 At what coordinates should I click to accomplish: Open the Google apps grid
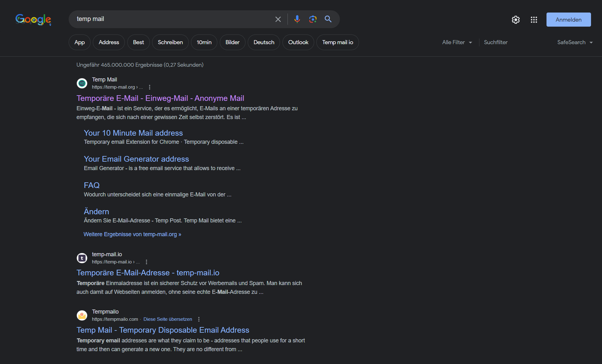click(x=534, y=20)
